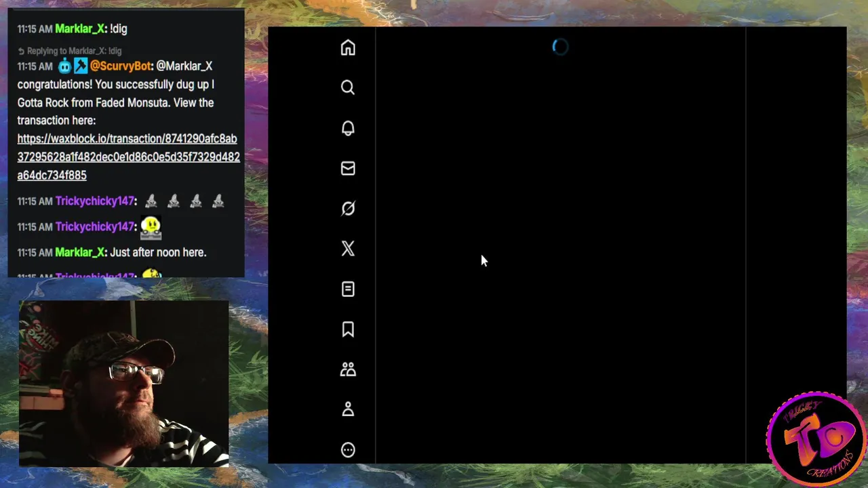This screenshot has height=488, width=868.
Task: Click Marklar_X name on the !dig message
Action: [80, 28]
